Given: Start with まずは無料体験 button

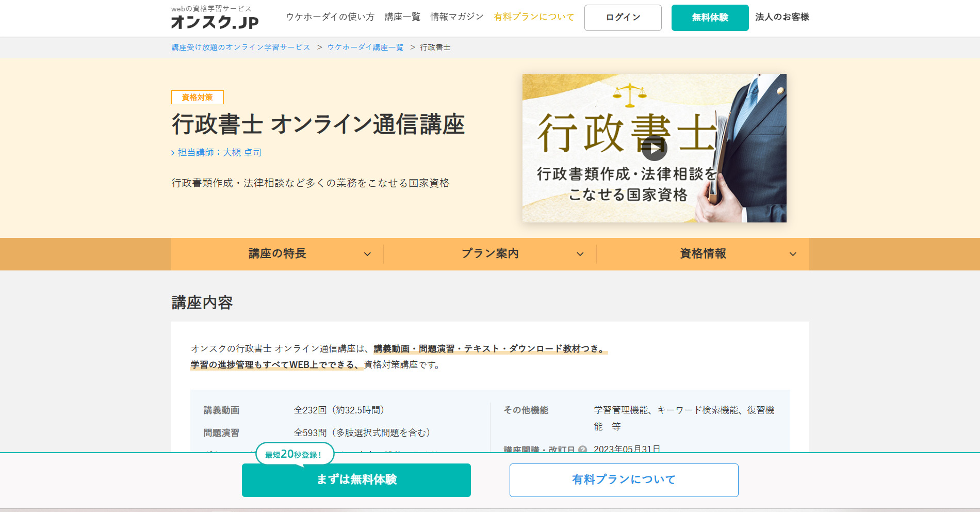Looking at the screenshot, I should click(356, 480).
